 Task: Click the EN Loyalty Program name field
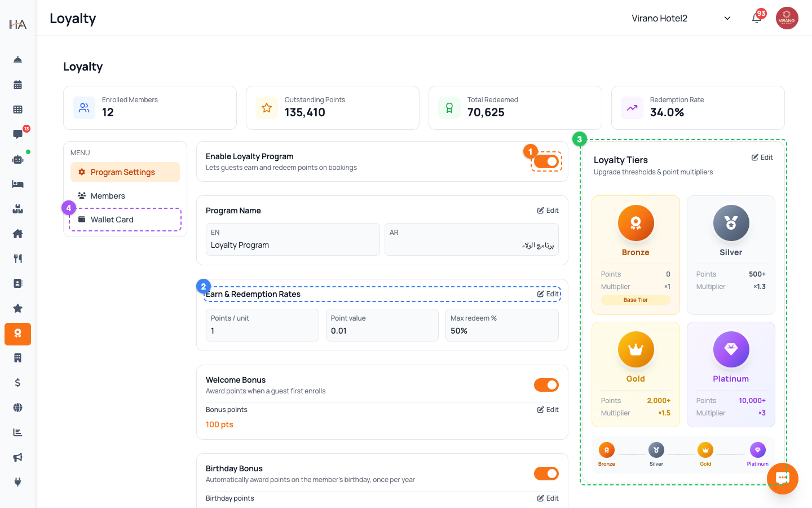tap(293, 239)
